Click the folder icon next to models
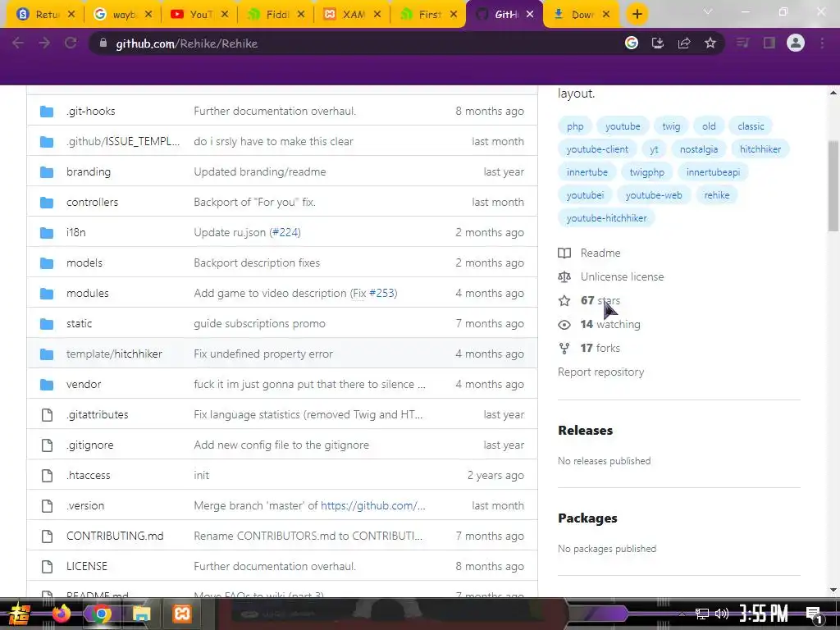 coord(47,263)
